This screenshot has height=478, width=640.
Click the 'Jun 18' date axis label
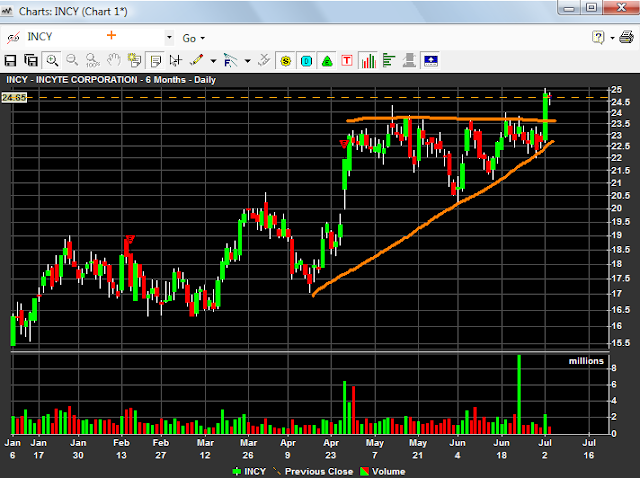coord(502,449)
